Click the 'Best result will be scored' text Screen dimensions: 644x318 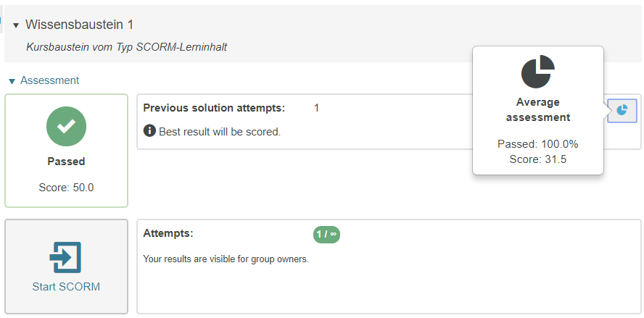(x=219, y=132)
